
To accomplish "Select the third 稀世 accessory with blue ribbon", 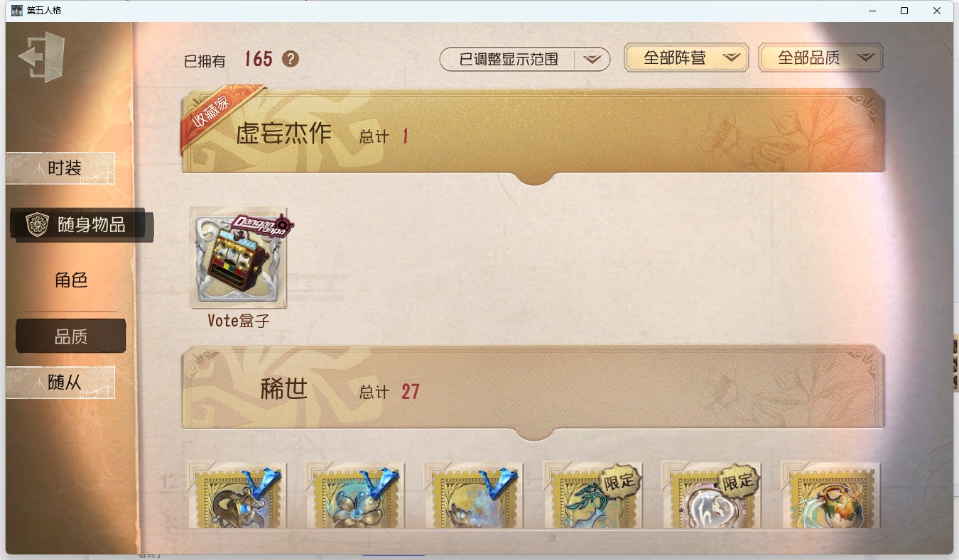I will (474, 495).
